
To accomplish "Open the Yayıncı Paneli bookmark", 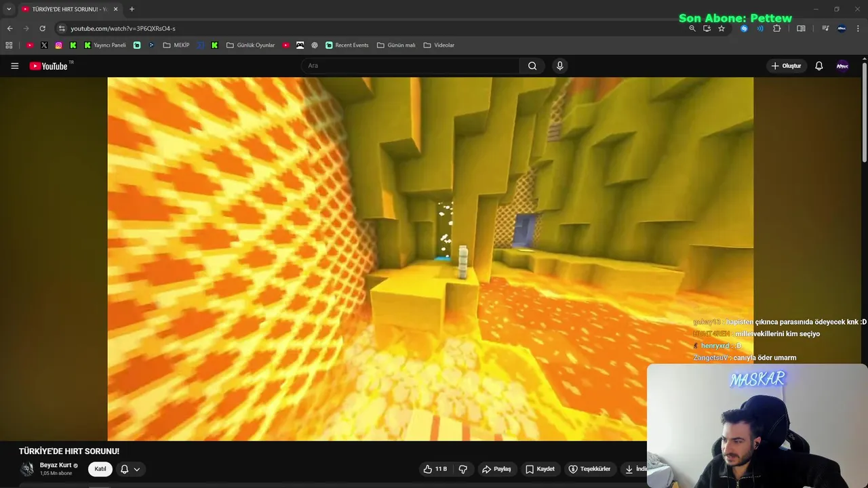I will tap(105, 45).
